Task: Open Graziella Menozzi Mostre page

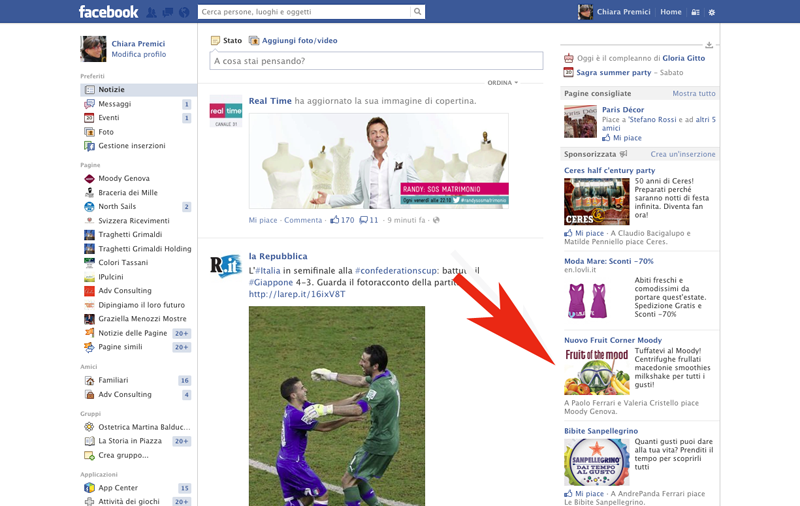Action: click(x=142, y=319)
